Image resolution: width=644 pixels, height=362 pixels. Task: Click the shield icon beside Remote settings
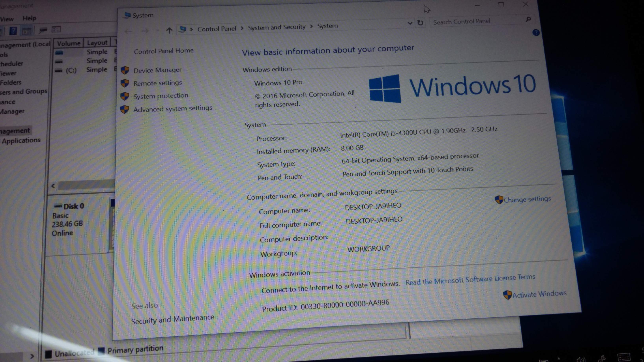(124, 83)
